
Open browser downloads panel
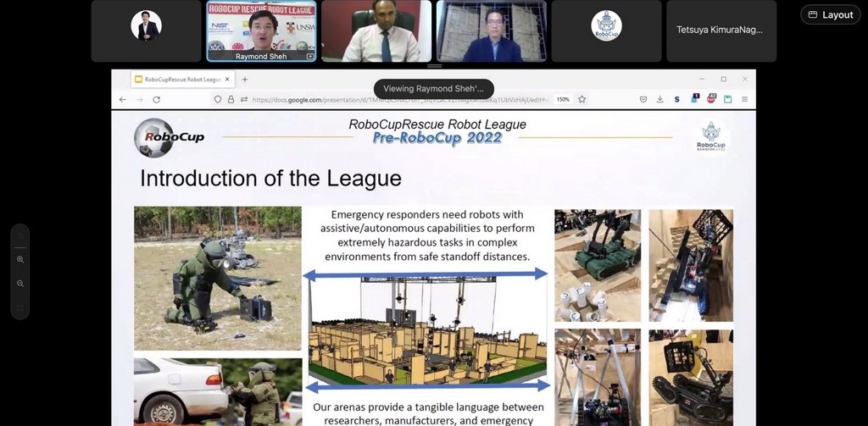click(x=659, y=100)
